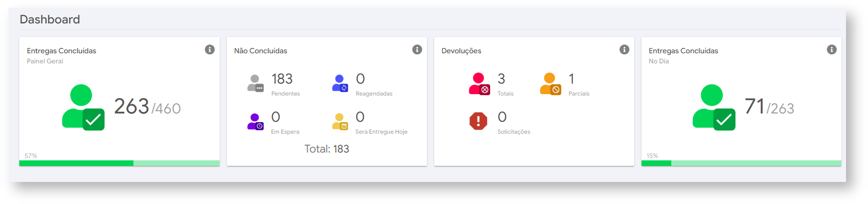The image size is (868, 204).
Task: Open info icon on Entregas Concluídas No Dia card
Action: [831, 50]
